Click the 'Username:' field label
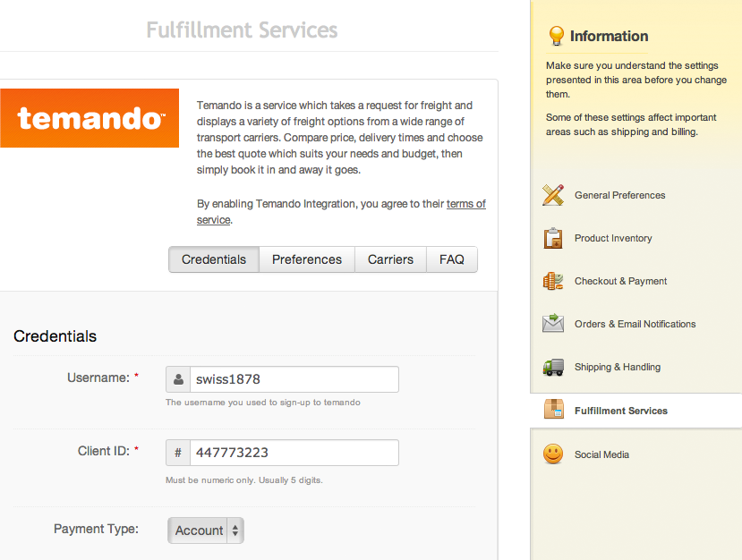 tap(98, 378)
